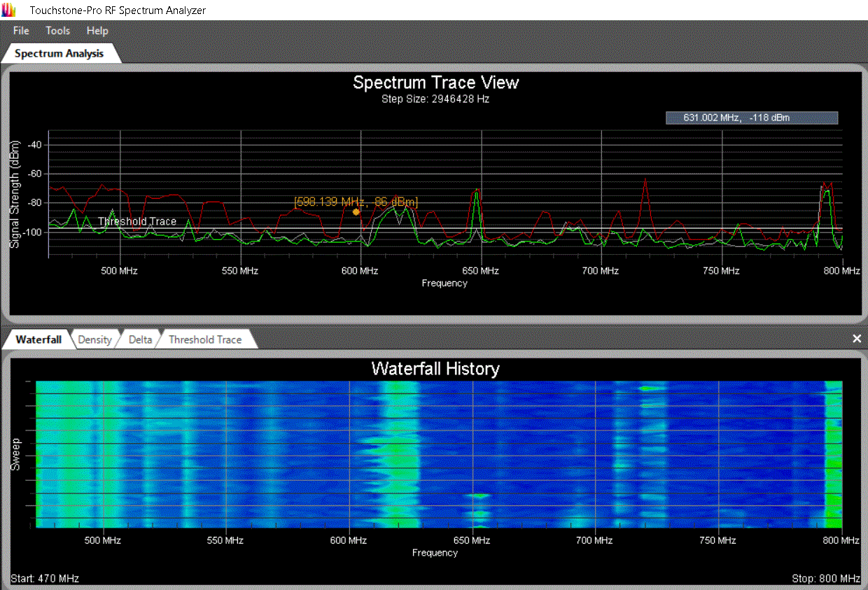Image resolution: width=868 pixels, height=590 pixels.
Task: Switch to the Waterfall tab
Action: tap(38, 339)
